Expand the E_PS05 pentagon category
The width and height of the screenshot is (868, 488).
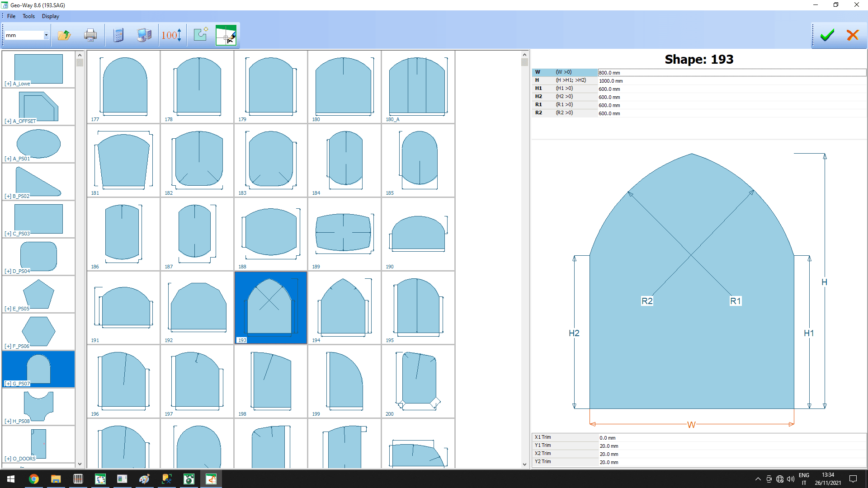[8, 309]
